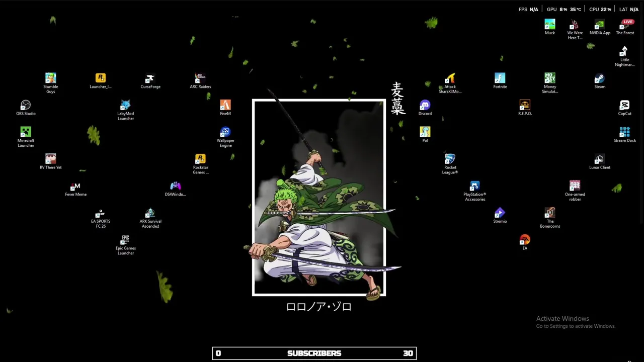644x362 pixels.
Task: Select the R.E.P.O. game icon
Action: [525, 108]
